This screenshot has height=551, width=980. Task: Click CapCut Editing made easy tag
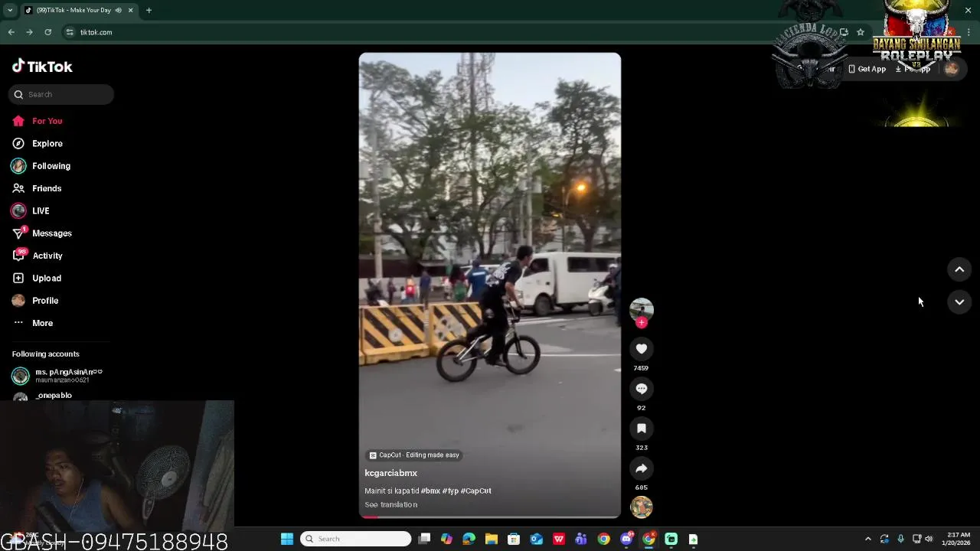(x=414, y=455)
